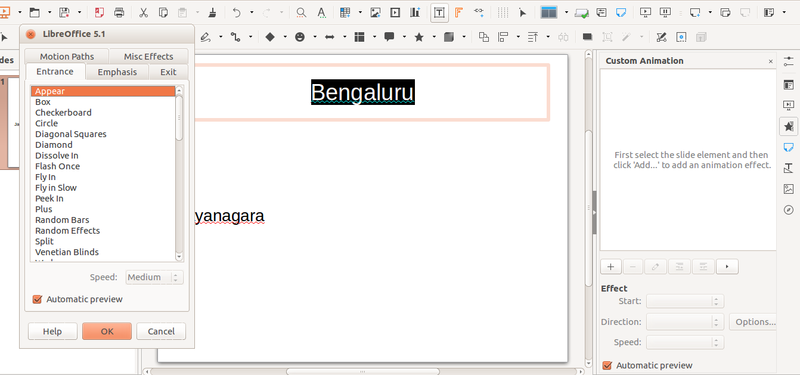800x375 pixels.
Task: Undo the last action
Action: tap(236, 12)
